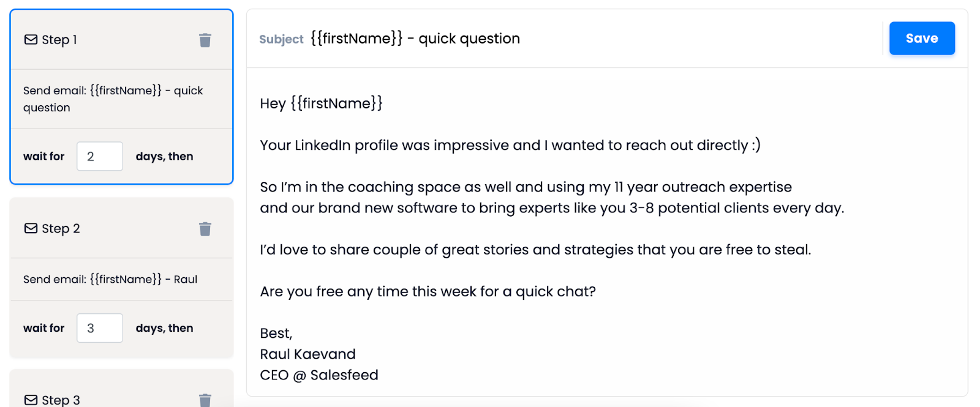Delete Step 1 using its trash icon
Image resolution: width=980 pixels, height=407 pixels.
coord(205,39)
